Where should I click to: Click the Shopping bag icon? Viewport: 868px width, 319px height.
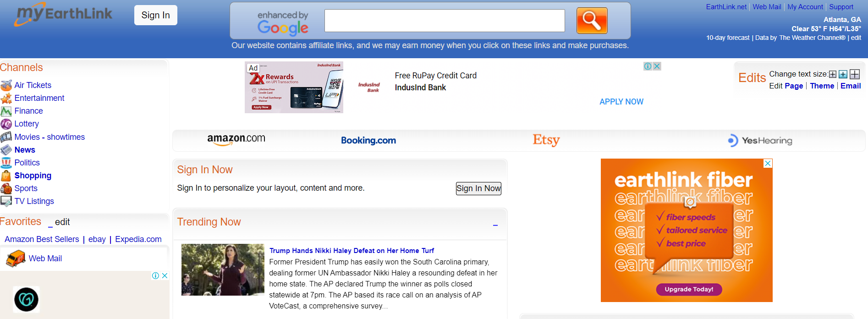tap(6, 176)
